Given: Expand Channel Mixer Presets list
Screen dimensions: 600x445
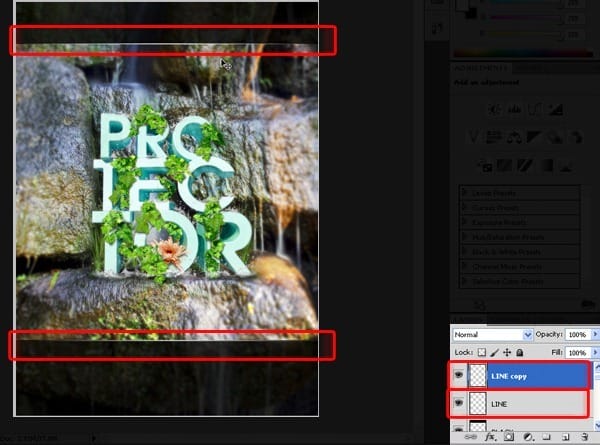Looking at the screenshot, I should coord(465,266).
